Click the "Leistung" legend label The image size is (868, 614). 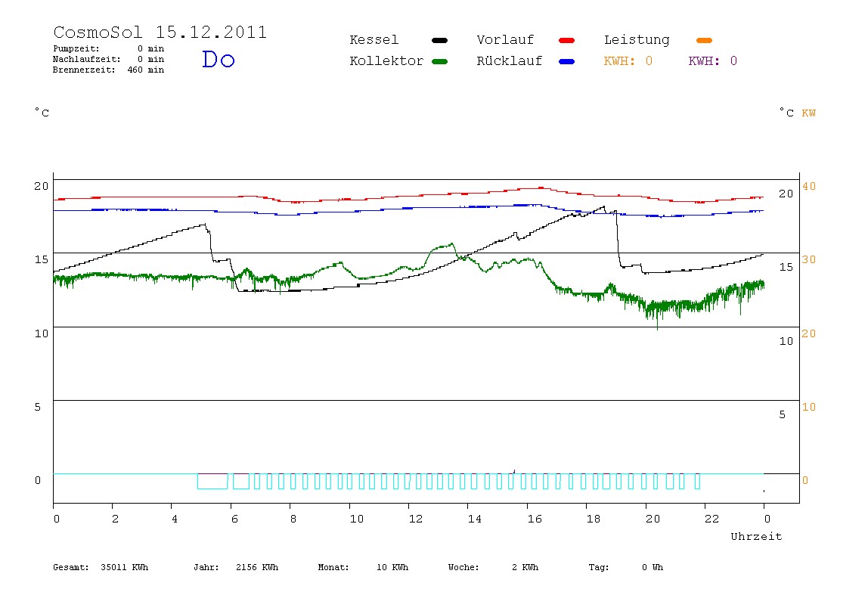[x=637, y=40]
